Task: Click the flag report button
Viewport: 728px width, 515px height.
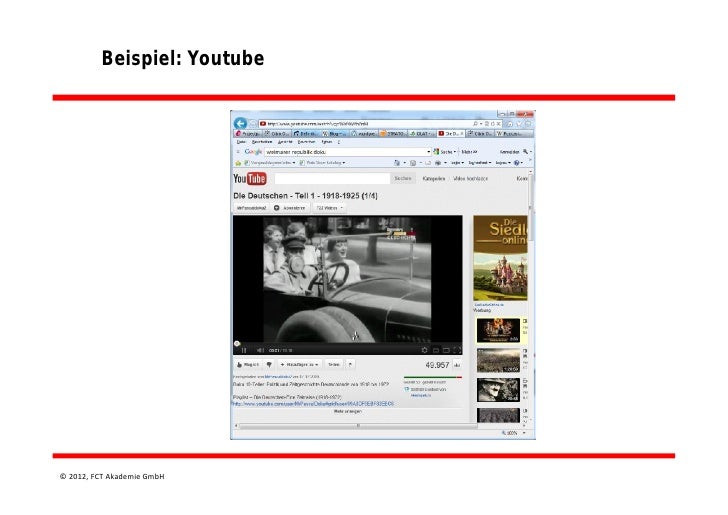Action: 350,365
